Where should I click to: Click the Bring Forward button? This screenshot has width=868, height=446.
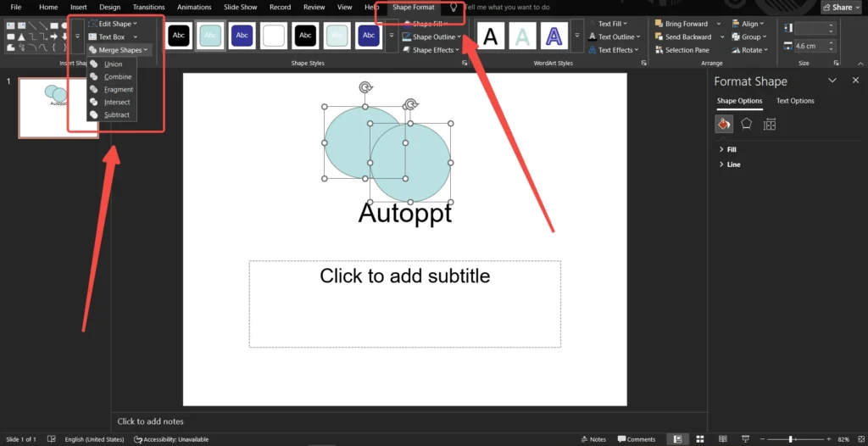(682, 24)
